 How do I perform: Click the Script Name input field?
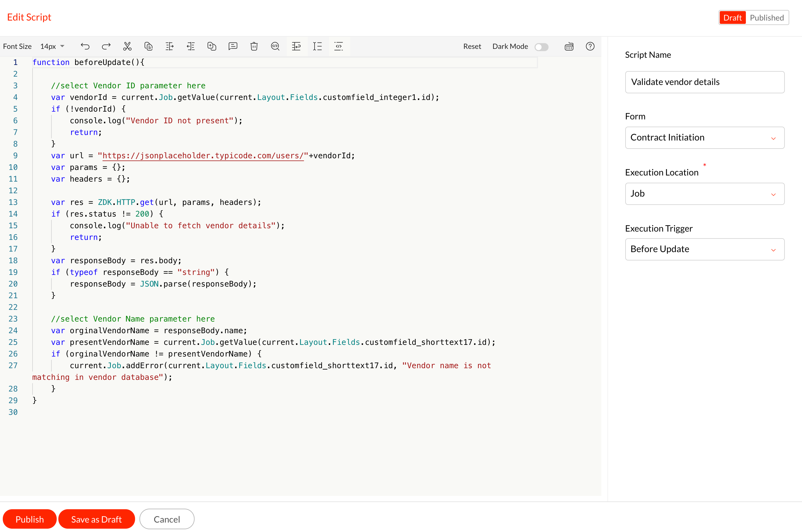tap(704, 82)
